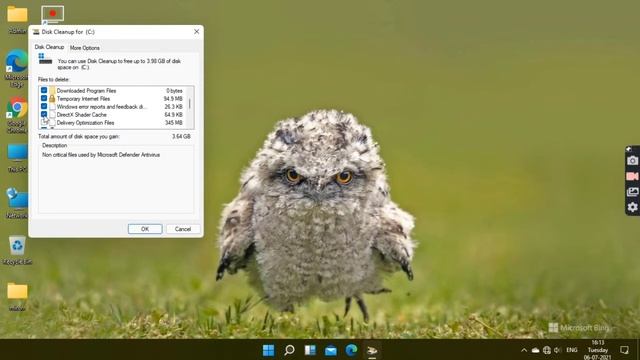Select Downloaded Program Files row text
Image resolution: width=640 pixels, height=360 pixels.
point(86,91)
